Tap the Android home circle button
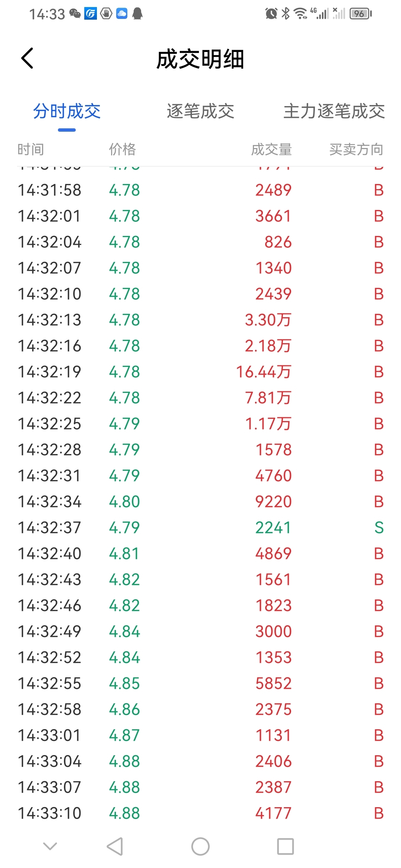 [x=200, y=846]
